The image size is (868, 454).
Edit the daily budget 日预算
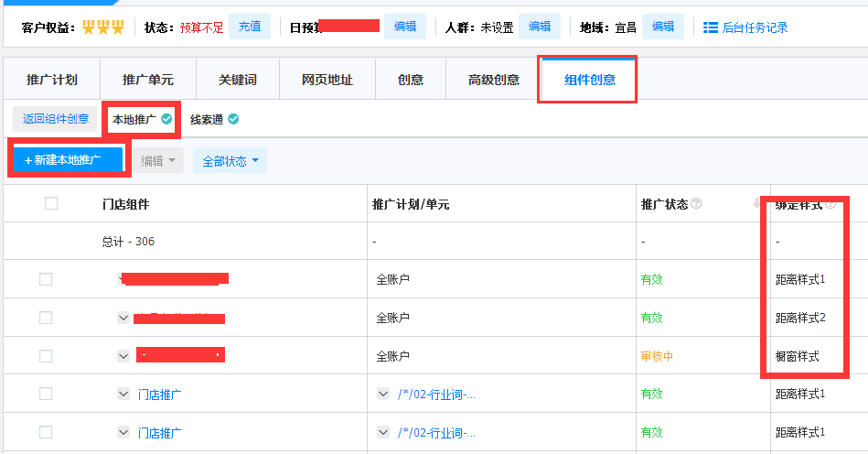coord(405,27)
